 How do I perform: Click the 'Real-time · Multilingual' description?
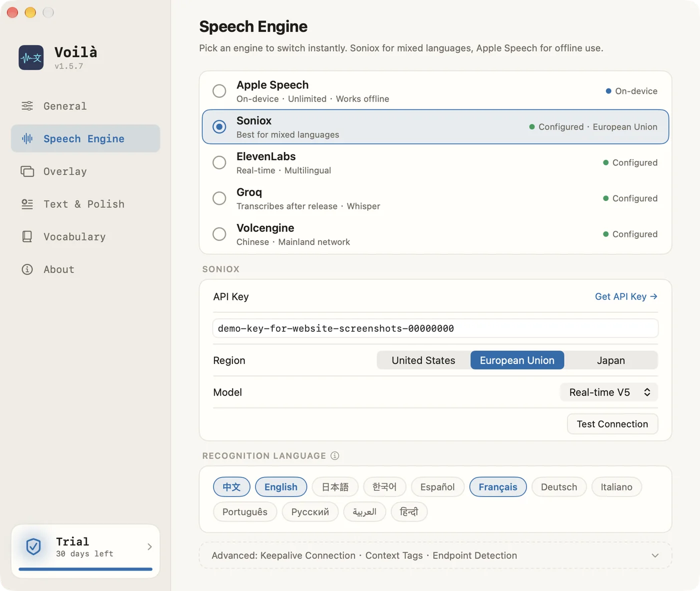(x=284, y=170)
